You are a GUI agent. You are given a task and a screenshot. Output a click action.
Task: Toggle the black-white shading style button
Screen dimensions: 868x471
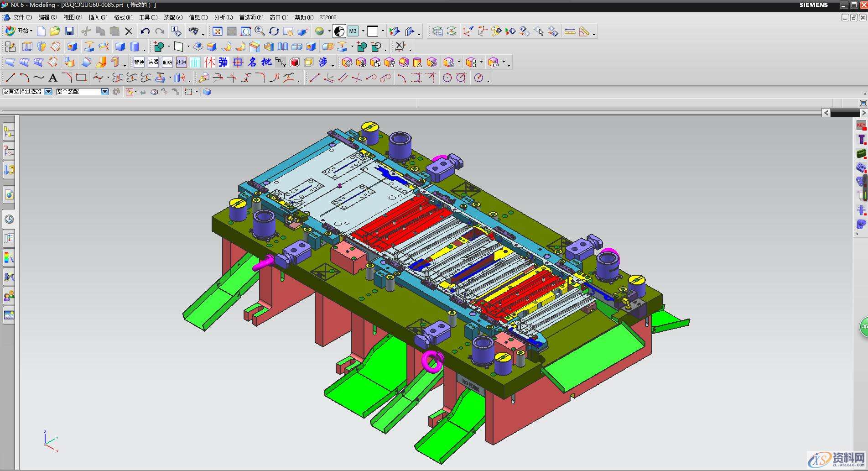tap(339, 31)
